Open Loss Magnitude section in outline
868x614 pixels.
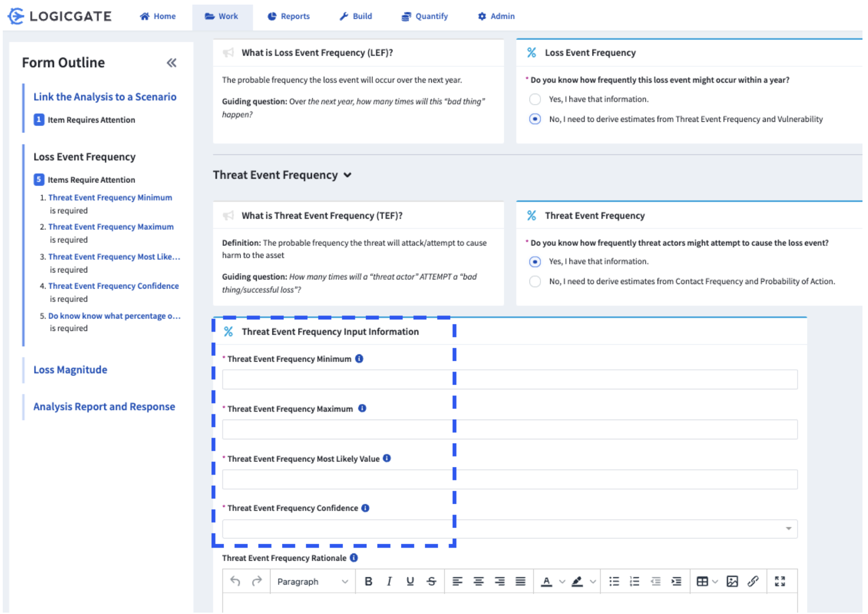tap(70, 370)
